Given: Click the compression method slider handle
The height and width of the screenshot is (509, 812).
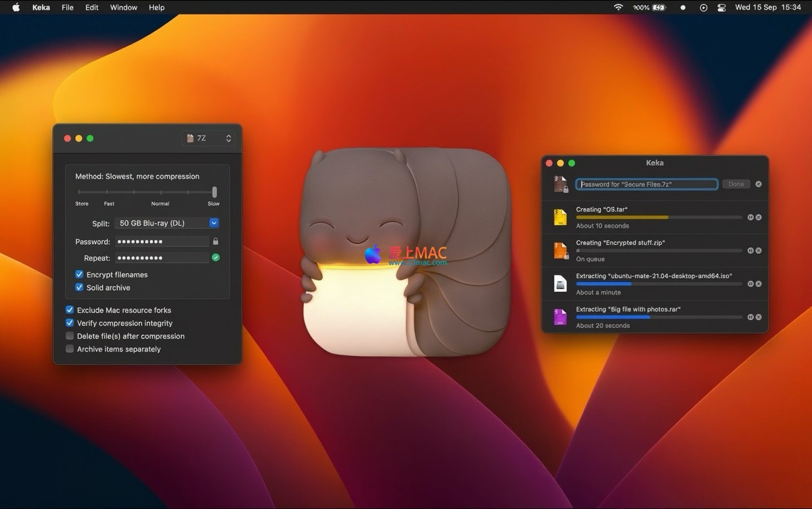Looking at the screenshot, I should pyautogui.click(x=215, y=192).
